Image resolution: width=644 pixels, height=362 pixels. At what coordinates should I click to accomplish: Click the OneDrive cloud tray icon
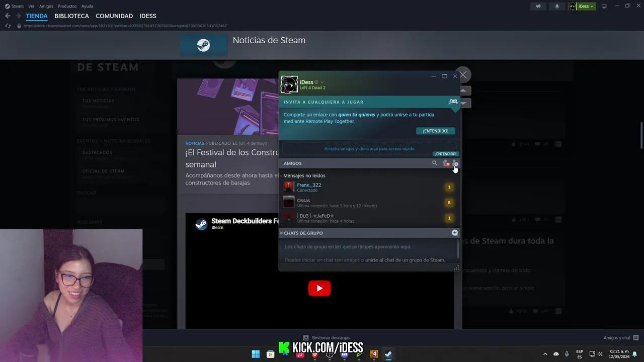[556, 354]
